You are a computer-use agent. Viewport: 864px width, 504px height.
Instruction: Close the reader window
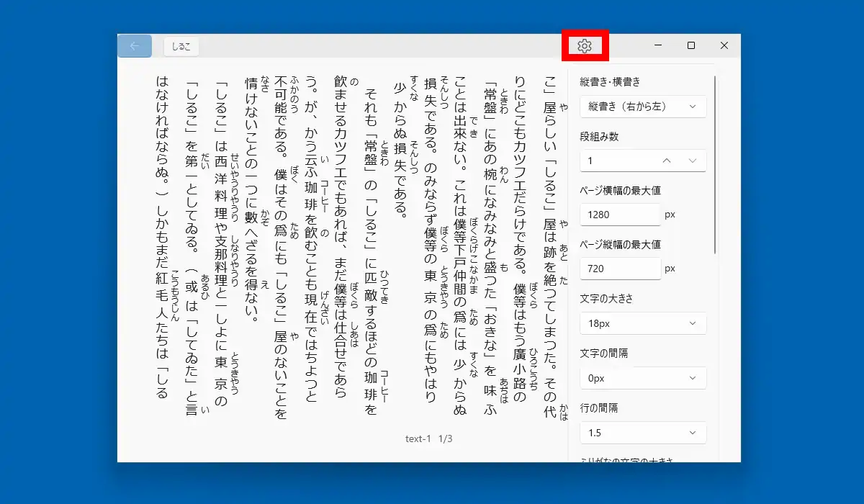pyautogui.click(x=724, y=46)
